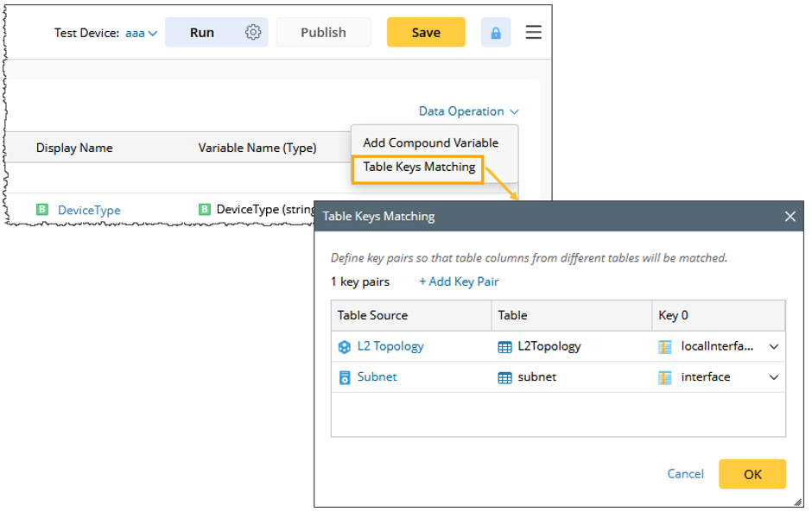Click the L2Topology table grid icon
The image size is (812, 512).
click(505, 346)
